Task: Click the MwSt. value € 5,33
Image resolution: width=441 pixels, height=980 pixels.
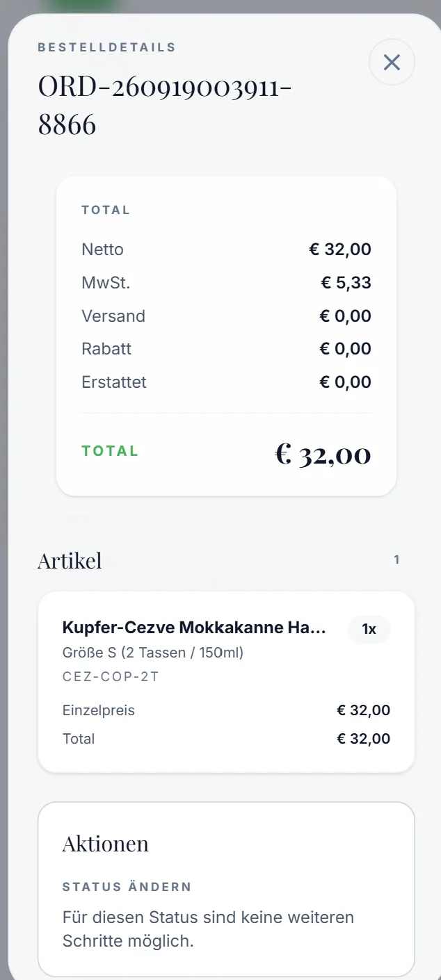Action: (346, 283)
